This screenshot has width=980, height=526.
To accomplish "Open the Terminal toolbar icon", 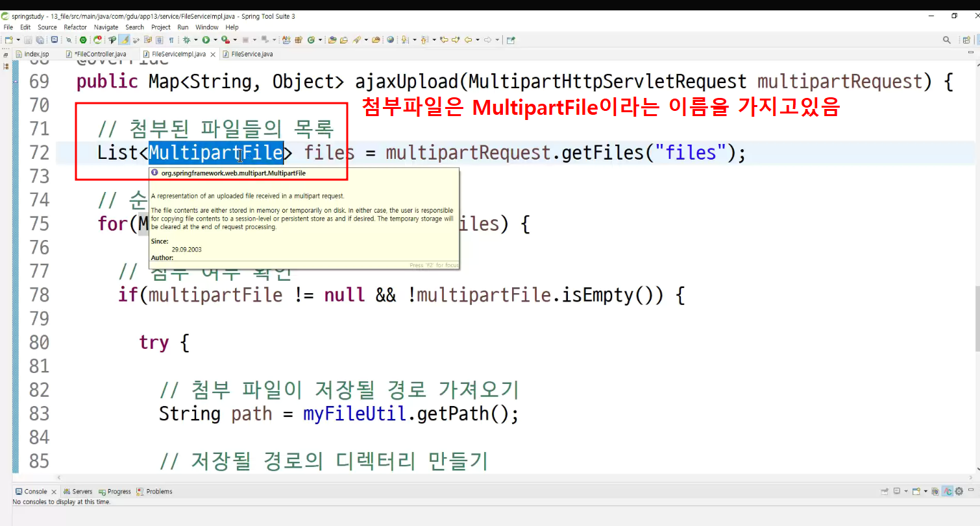I will click(54, 40).
